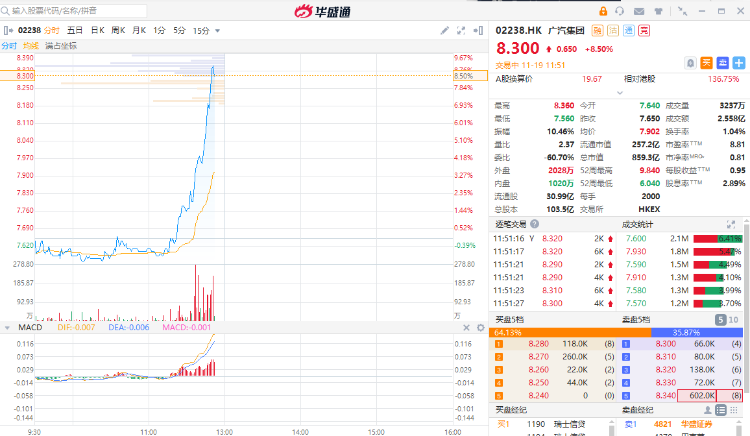Switch to 15分 fifteen-minute chart tab
Screen dimensions: 750x436
pos(201,31)
